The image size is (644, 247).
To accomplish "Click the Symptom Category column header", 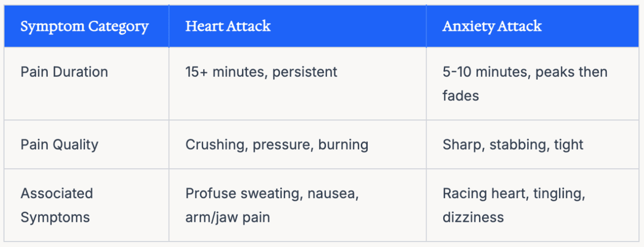I will tap(85, 27).
